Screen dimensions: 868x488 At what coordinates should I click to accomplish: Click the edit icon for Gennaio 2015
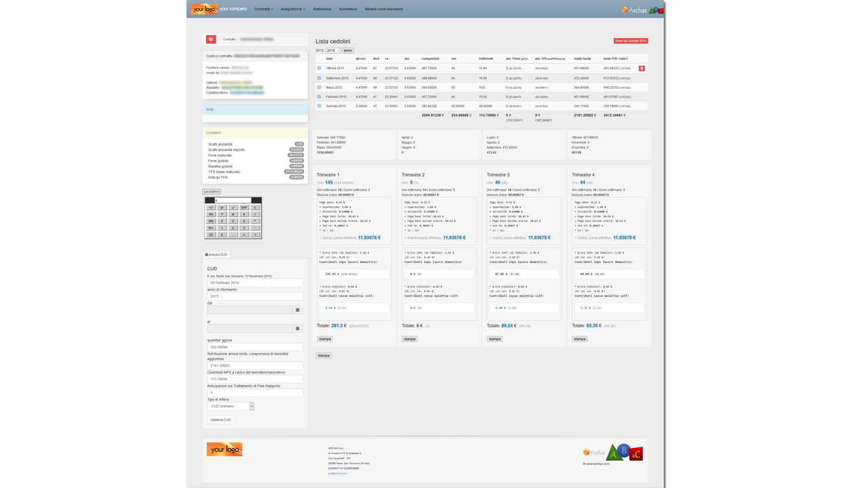click(319, 106)
